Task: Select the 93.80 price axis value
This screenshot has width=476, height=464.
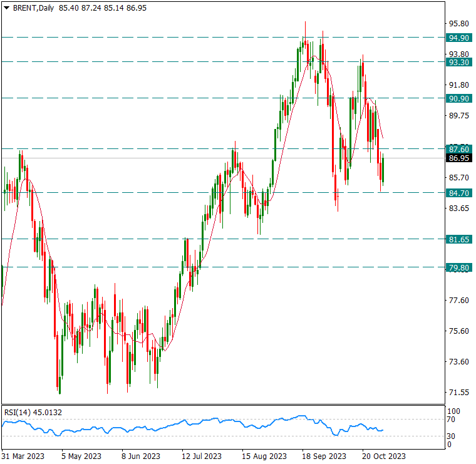Action: point(459,54)
